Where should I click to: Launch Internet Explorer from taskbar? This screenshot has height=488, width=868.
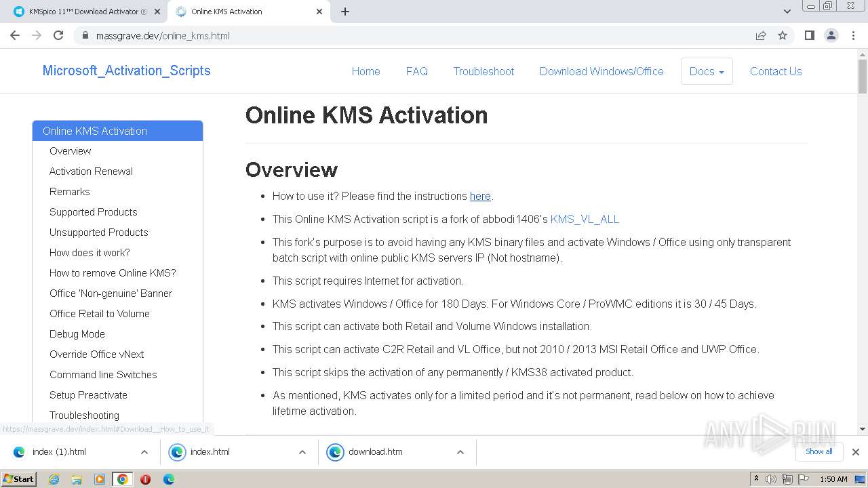tap(54, 479)
